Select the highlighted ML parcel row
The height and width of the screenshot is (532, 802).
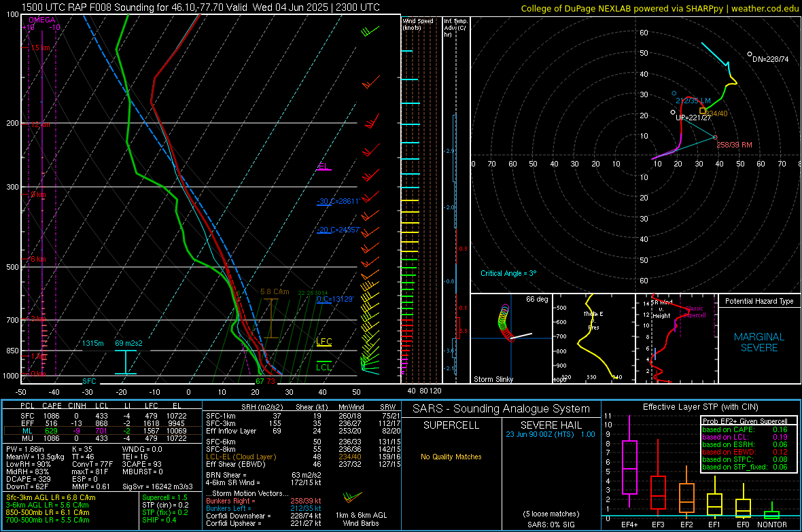tap(103, 431)
